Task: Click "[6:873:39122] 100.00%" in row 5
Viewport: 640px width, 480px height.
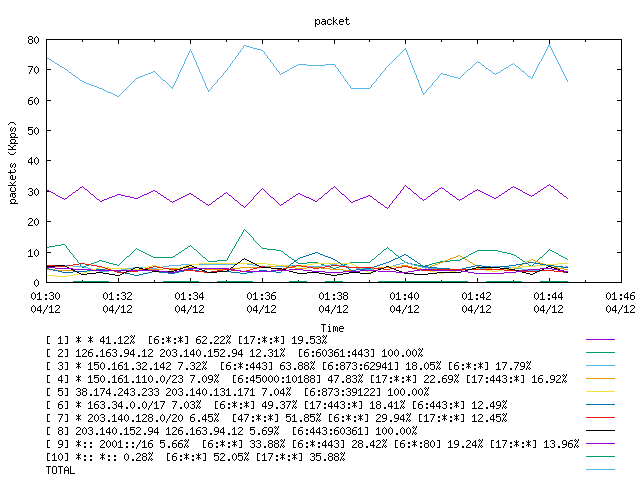Action: tap(367, 392)
